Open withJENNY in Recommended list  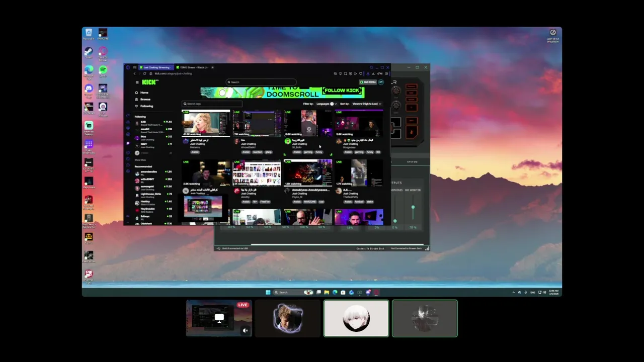[x=153, y=179]
